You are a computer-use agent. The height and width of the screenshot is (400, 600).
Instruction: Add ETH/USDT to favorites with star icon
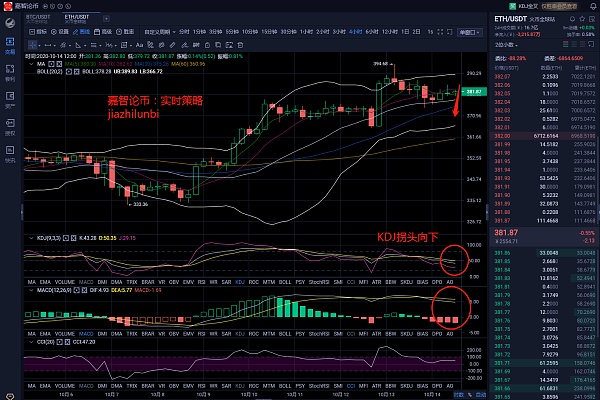[582, 19]
